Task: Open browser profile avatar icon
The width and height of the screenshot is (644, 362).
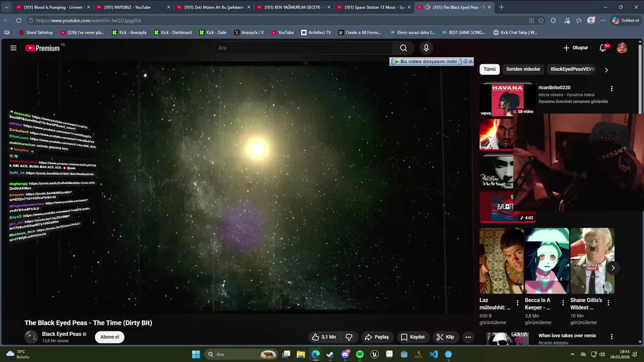Action: tap(591, 21)
